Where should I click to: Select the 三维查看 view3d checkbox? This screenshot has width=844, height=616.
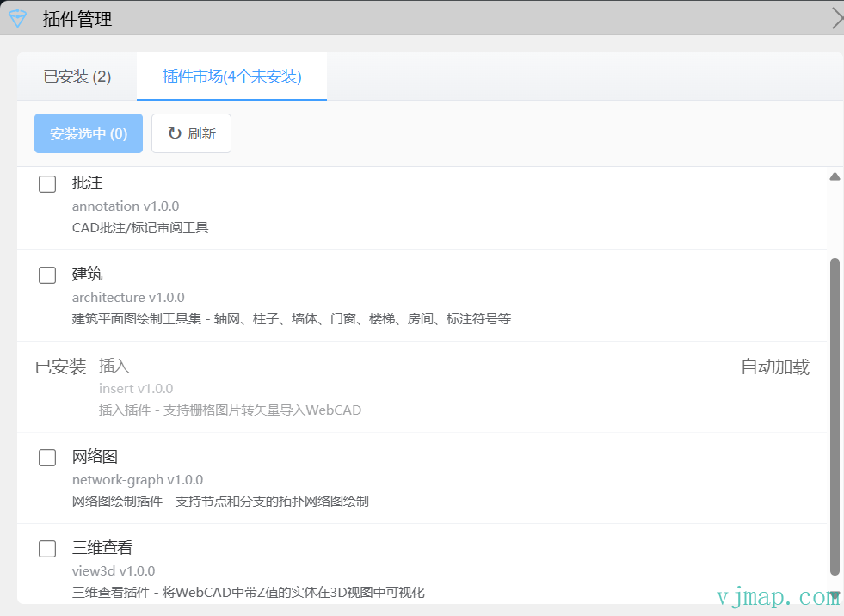pos(47,549)
